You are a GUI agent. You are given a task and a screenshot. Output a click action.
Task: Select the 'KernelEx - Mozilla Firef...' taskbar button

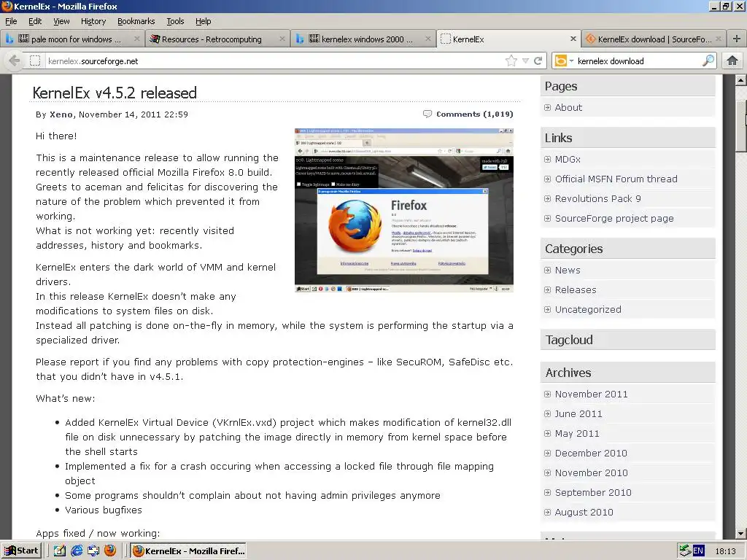point(189,551)
